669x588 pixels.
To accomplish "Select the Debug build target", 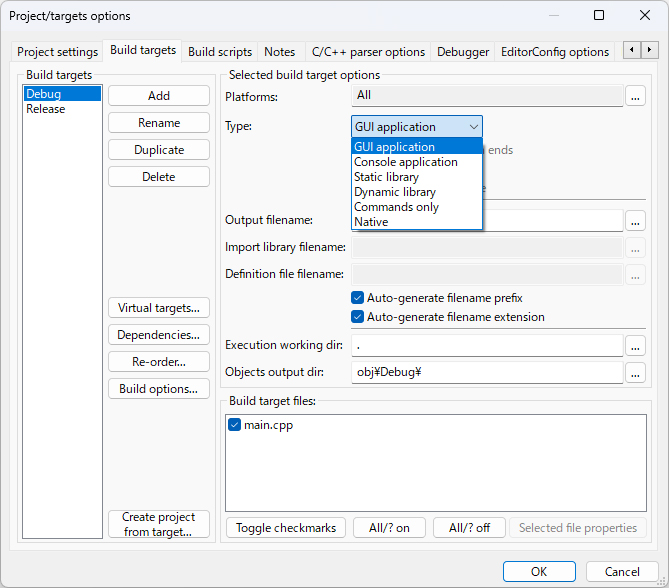I will click(62, 93).
